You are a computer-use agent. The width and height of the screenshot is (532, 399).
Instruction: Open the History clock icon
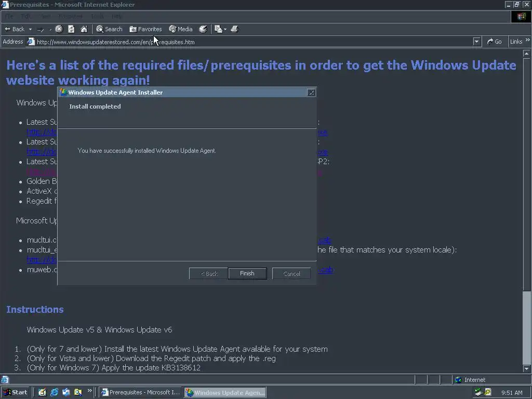(203, 29)
